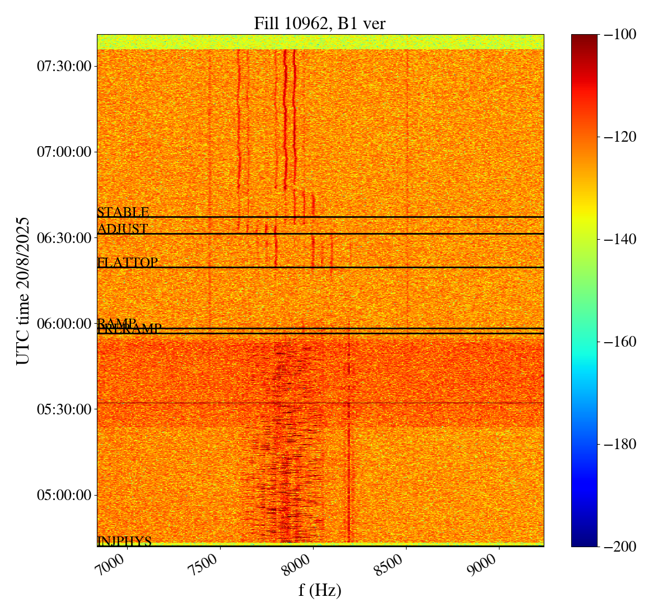The width and height of the screenshot is (672, 616).
Task: Select the 05:00:00 y-axis tick label
Action: tap(64, 495)
